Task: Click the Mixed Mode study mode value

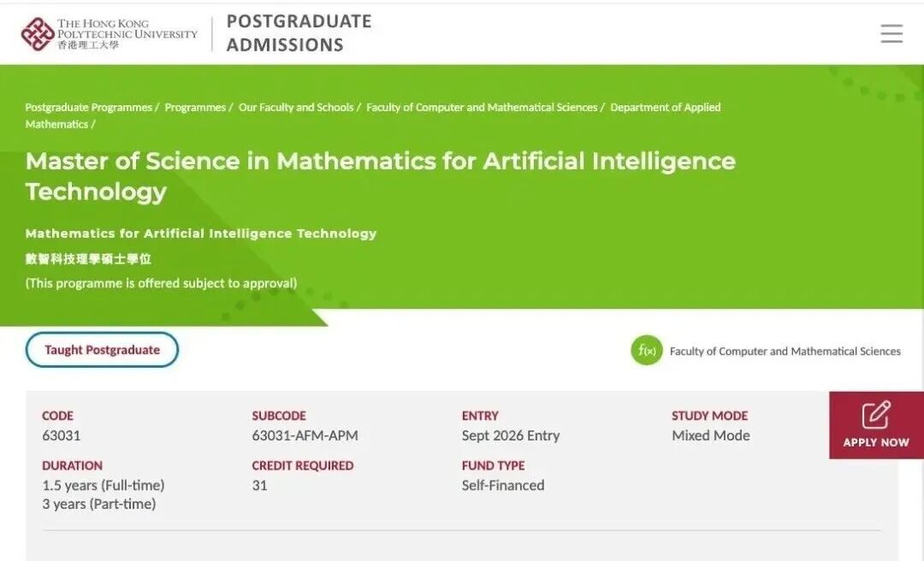Action: [710, 435]
